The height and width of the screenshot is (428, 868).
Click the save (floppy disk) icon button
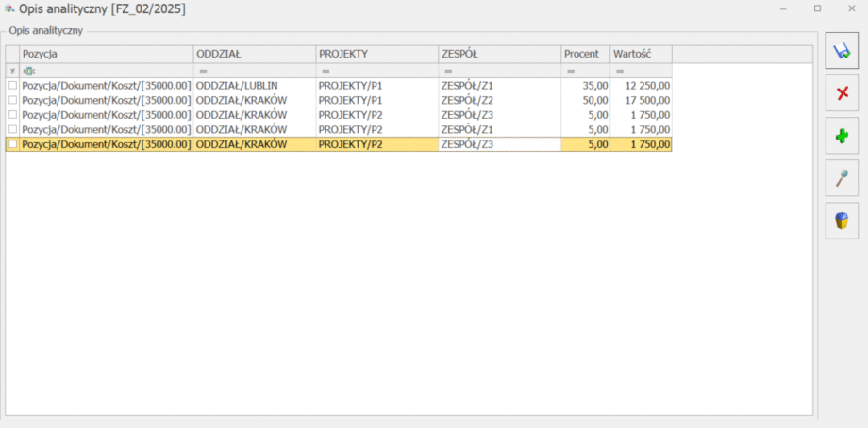pyautogui.click(x=842, y=50)
